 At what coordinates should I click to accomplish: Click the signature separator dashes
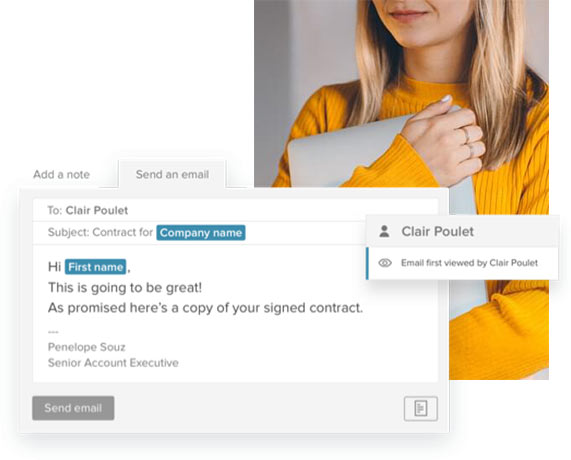coord(53,332)
